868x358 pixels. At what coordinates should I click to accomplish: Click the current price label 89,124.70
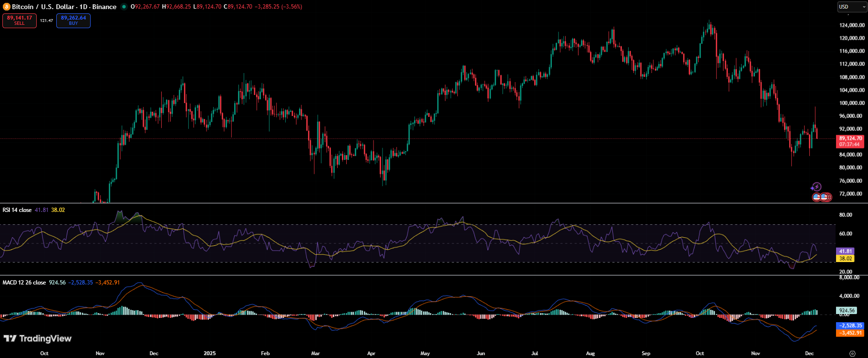851,138
